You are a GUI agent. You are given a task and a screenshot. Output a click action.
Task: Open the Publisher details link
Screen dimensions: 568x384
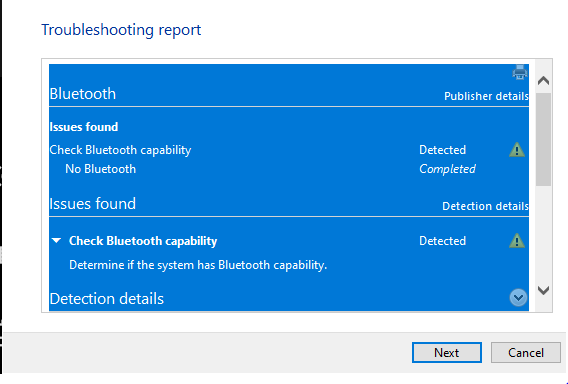[x=486, y=96]
